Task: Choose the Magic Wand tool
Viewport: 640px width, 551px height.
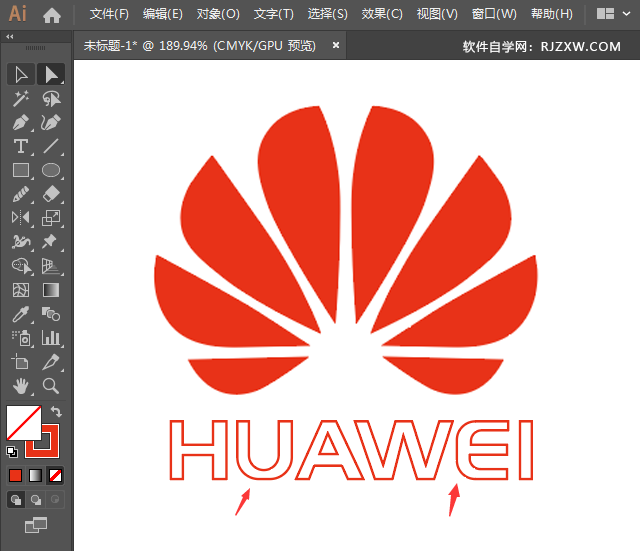Action: coord(21,98)
